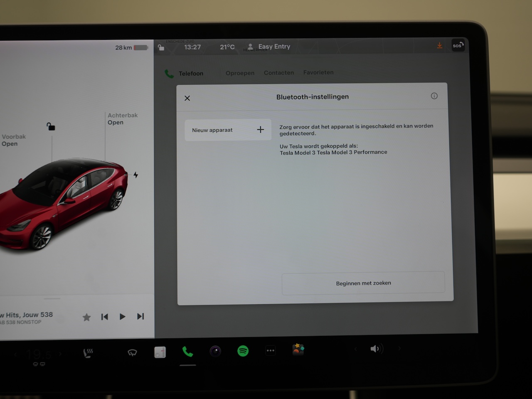Screen dimensions: 532x399
Task: Raise cabin temperature with right arrow
Action: (x=60, y=354)
